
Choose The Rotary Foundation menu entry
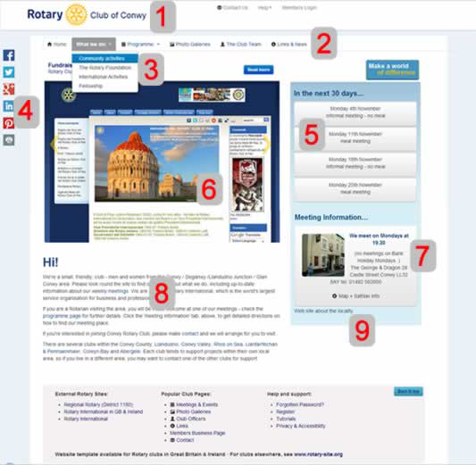point(104,67)
